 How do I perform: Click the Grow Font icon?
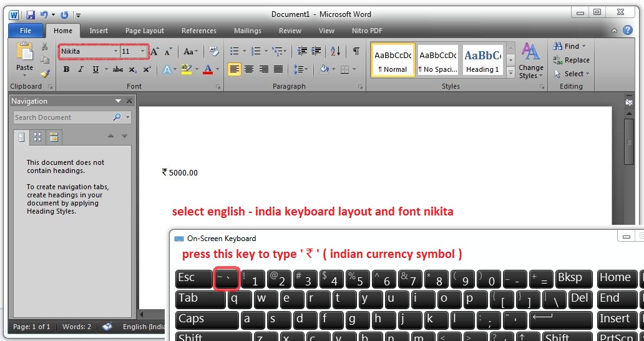click(x=155, y=51)
